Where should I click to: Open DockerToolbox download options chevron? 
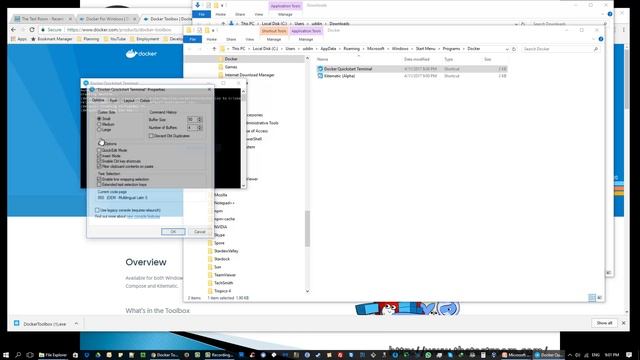pos(76,323)
